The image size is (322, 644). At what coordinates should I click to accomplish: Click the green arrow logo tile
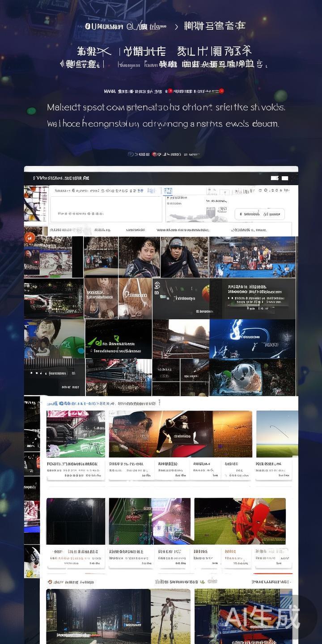(119, 339)
